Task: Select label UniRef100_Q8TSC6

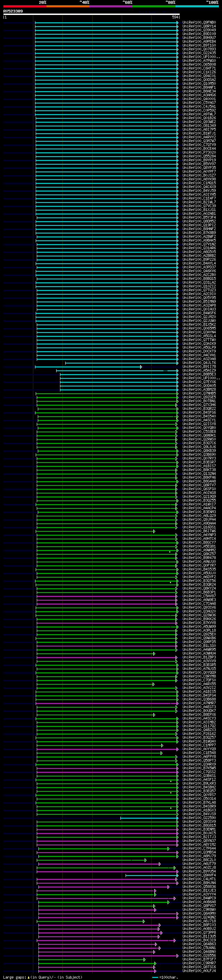Action: pos(199,967)
